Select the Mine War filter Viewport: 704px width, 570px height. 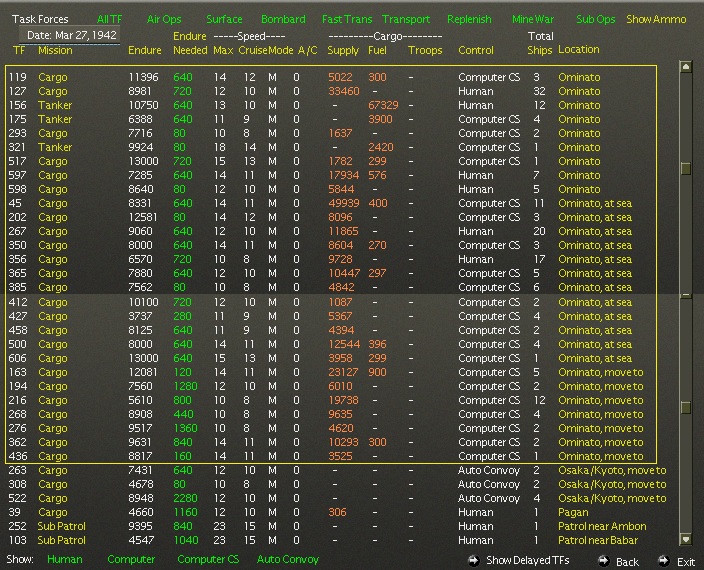[533, 19]
